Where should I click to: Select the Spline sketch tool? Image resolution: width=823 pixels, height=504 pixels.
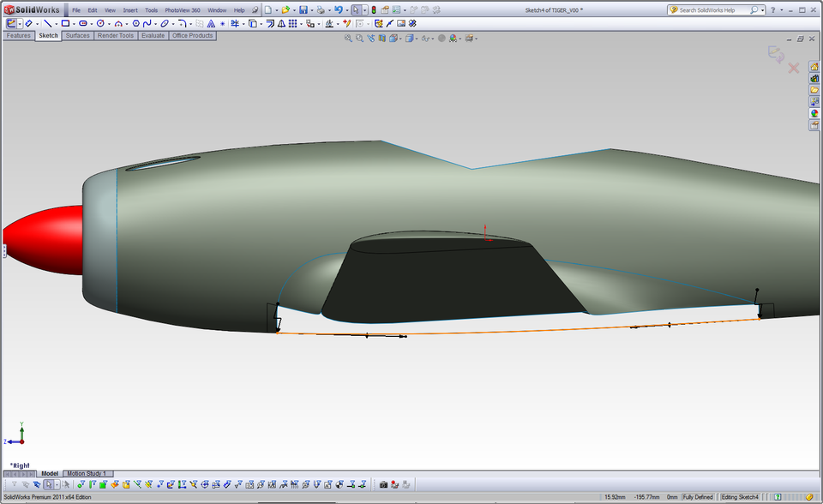click(x=146, y=23)
